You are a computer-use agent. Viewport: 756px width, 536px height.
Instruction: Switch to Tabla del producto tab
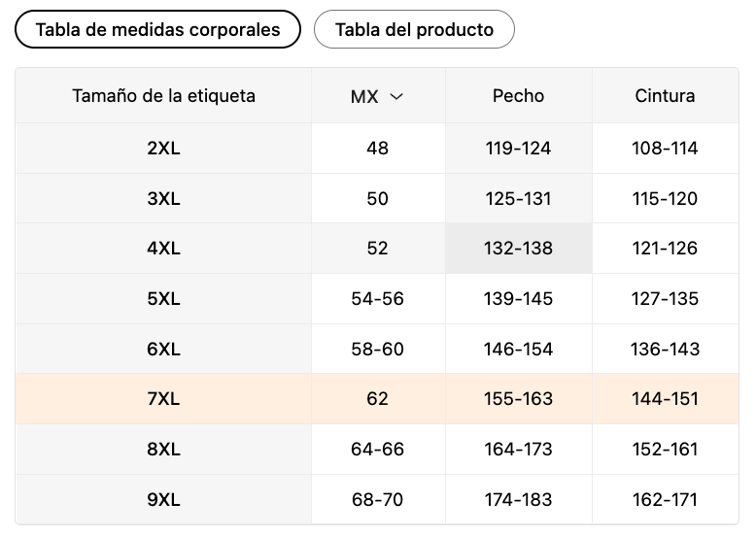tap(414, 29)
